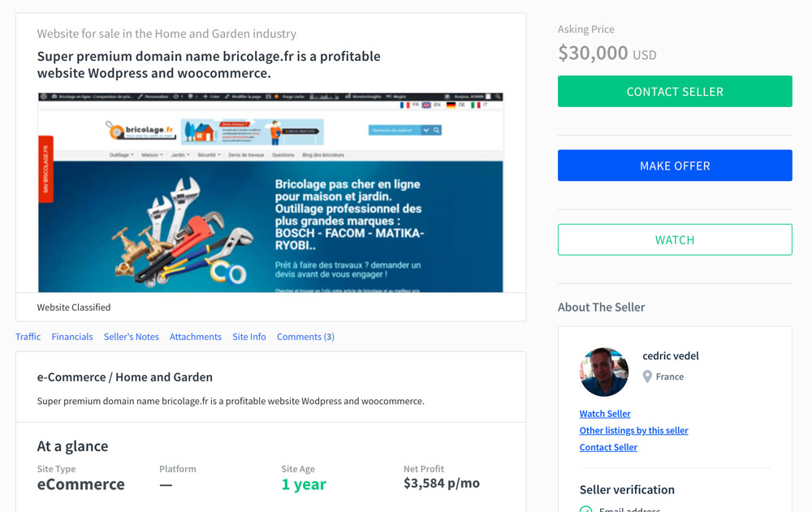Click the green Contact Seller button

[675, 92]
